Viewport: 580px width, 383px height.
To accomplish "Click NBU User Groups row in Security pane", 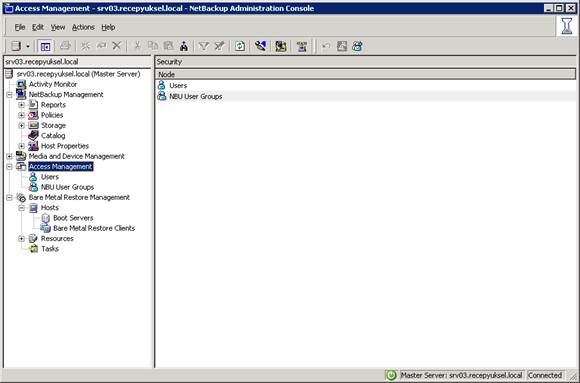I will [365, 97].
